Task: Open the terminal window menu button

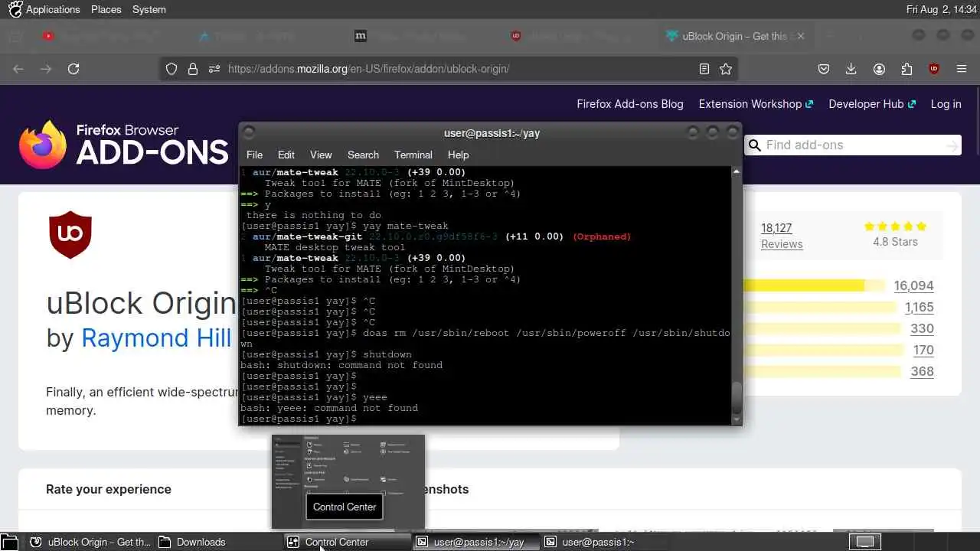Action: click(248, 132)
